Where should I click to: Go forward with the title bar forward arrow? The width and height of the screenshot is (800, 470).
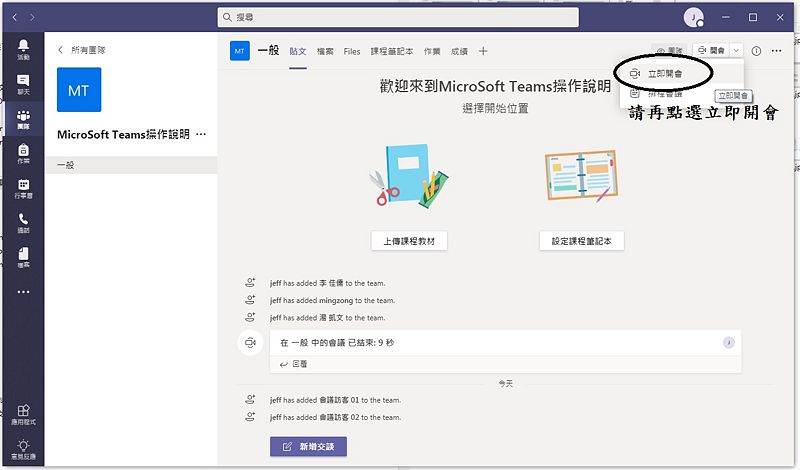tap(32, 17)
